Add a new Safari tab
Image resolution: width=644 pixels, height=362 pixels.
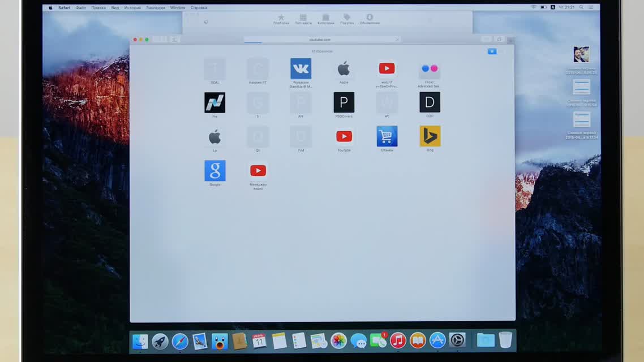click(x=510, y=40)
